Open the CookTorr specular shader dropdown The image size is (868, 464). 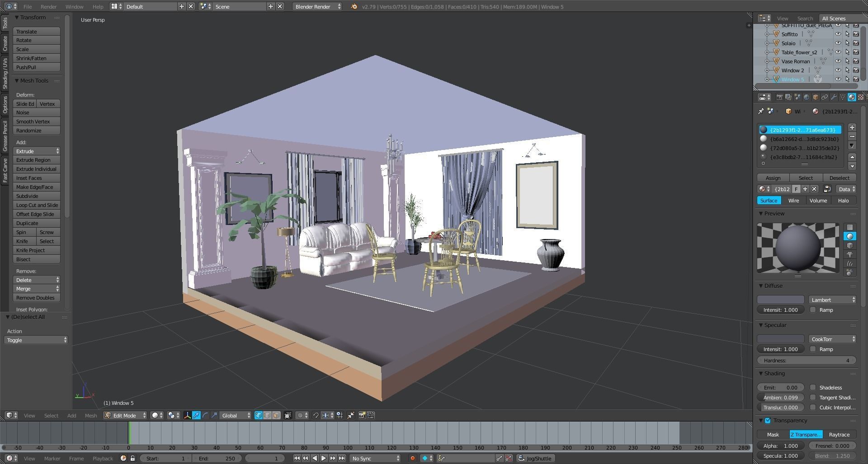[832, 339]
